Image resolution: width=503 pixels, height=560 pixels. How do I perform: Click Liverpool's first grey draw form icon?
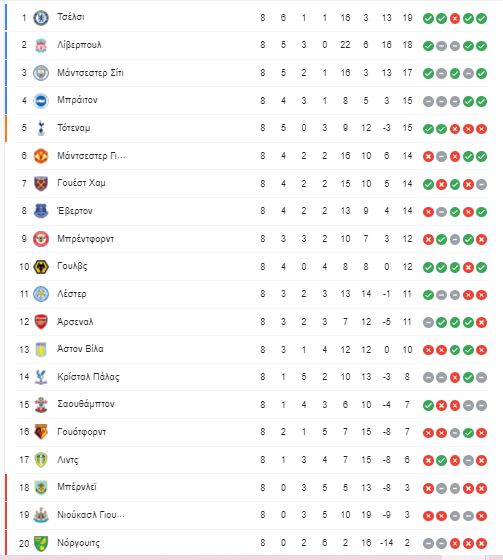pyautogui.click(x=442, y=46)
